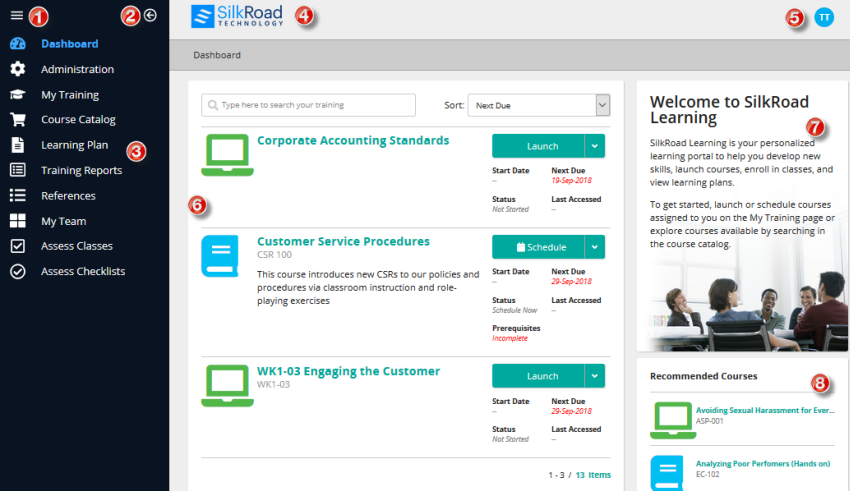This screenshot has height=491, width=850.
Task: Launch Corporate Accounting Standards course
Action: (538, 146)
